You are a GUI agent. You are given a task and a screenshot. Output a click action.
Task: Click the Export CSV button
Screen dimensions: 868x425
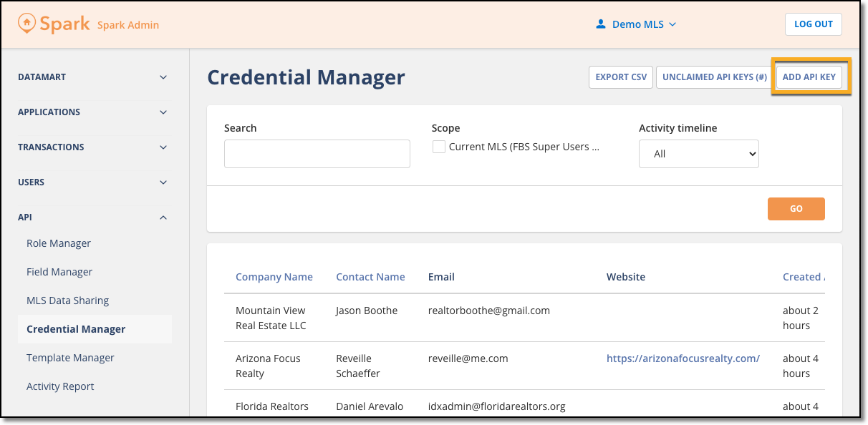tap(621, 77)
